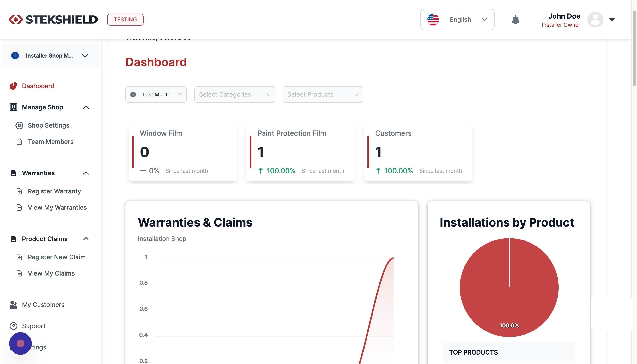Viewport: 637px width, 364px height.
Task: Click the Dashboard pie chart icon
Action: [x=14, y=86]
